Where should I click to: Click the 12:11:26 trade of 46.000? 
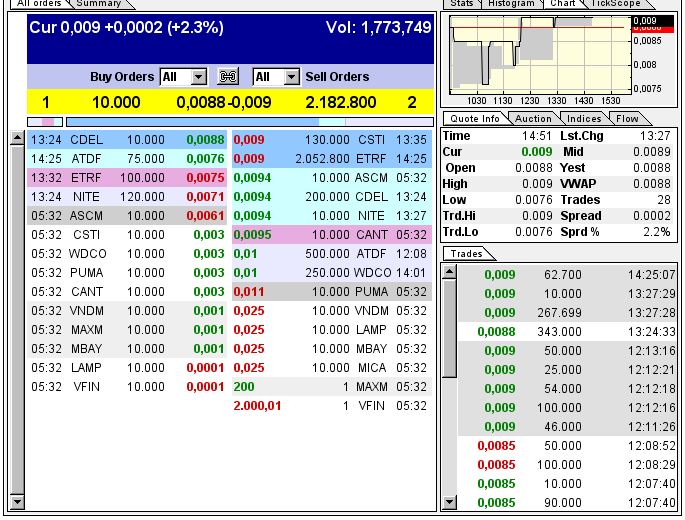click(567, 427)
